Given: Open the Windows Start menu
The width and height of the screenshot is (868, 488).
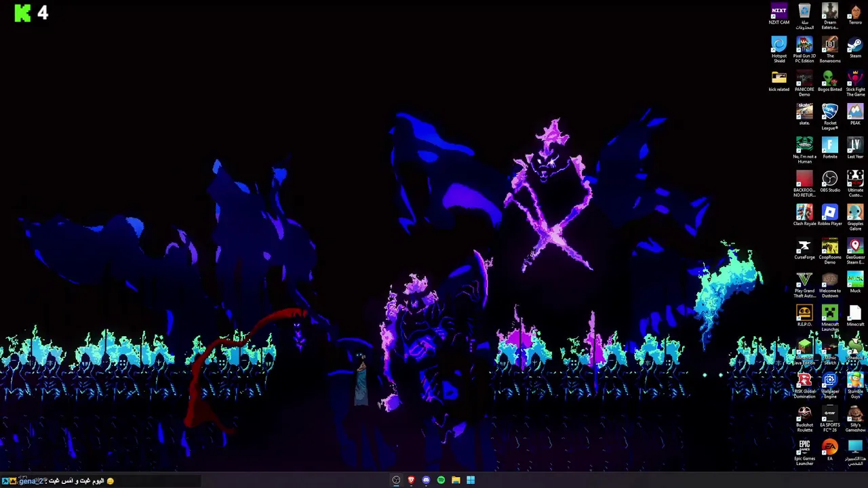Looking at the screenshot, I should click(x=471, y=481).
